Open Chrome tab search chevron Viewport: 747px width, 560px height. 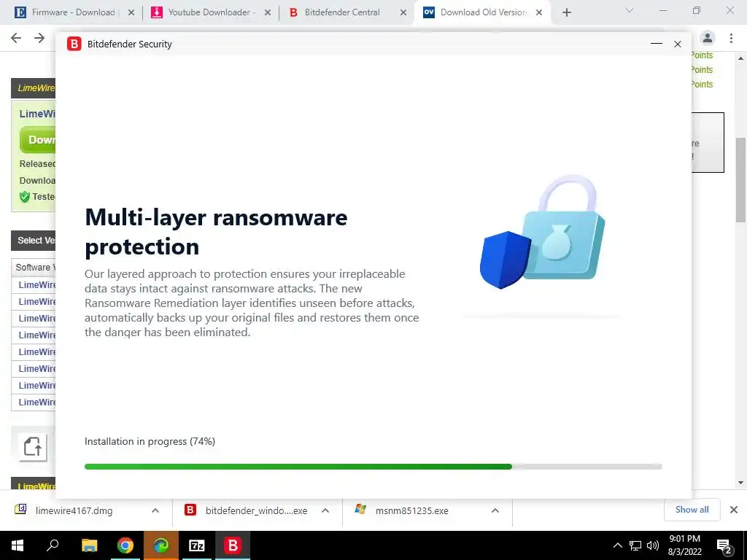click(630, 10)
